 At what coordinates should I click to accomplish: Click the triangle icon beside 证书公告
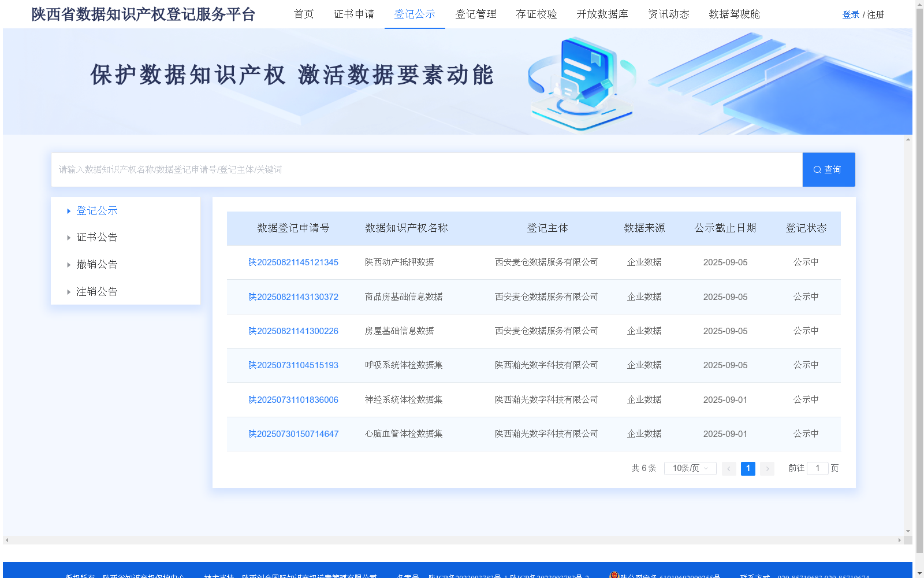pos(69,237)
